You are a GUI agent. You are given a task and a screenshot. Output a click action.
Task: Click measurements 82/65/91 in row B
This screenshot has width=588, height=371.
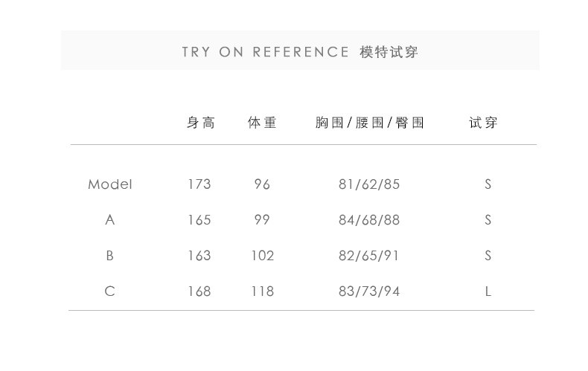369,256
